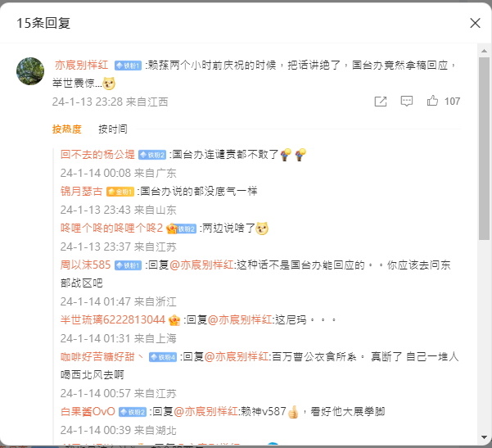Click scrollbar up arrow

484,51
